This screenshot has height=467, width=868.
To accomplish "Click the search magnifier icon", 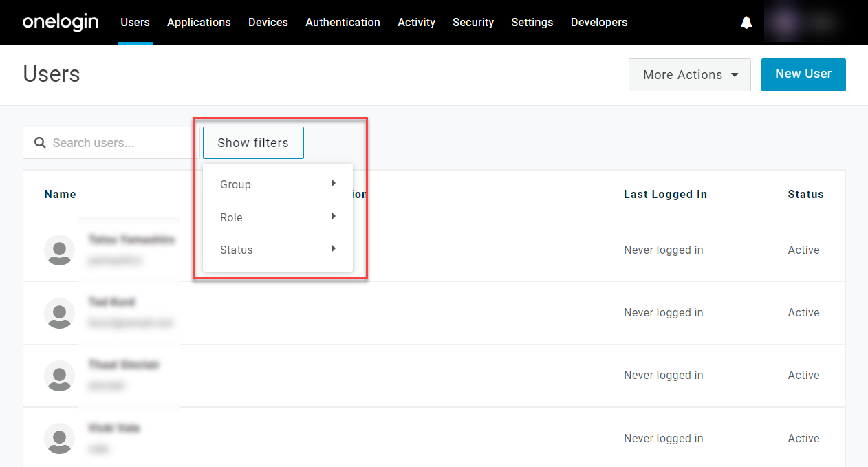I will coord(40,142).
